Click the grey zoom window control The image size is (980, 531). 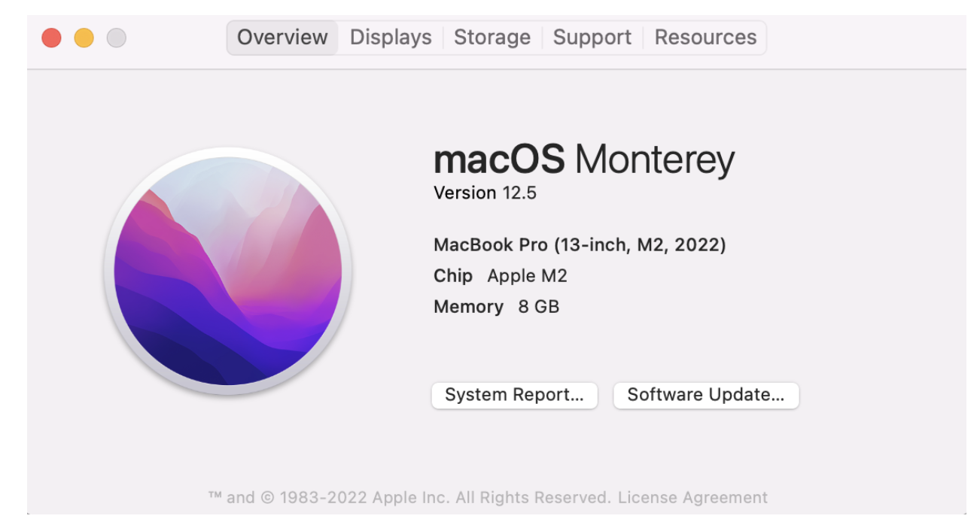click(x=117, y=37)
